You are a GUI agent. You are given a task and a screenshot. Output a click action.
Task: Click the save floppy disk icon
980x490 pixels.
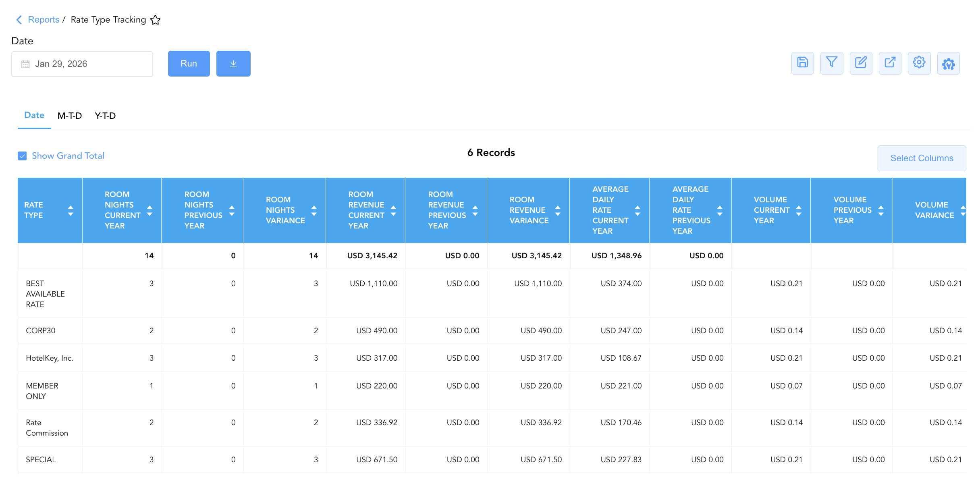pos(803,63)
